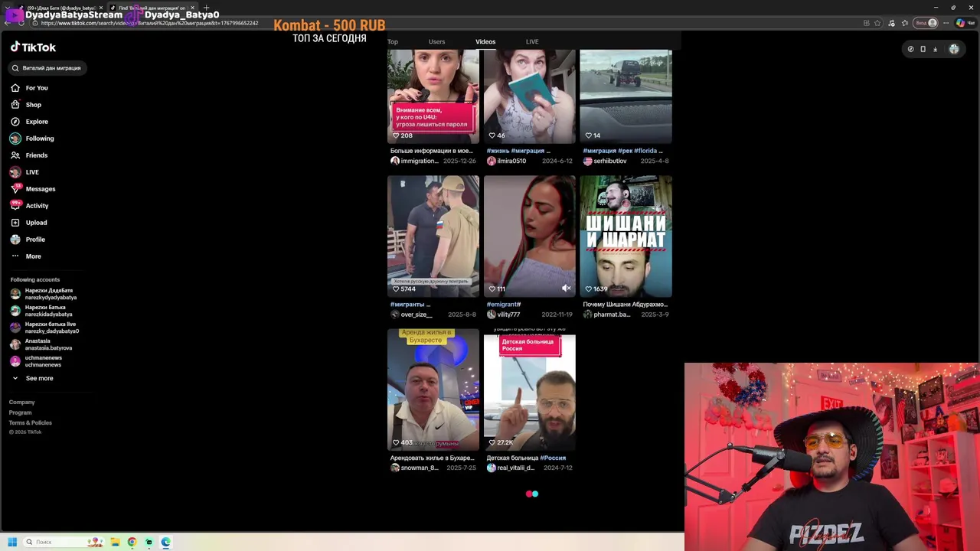
Task: Open the profile avatar in floating toolbar
Action: click(x=954, y=49)
